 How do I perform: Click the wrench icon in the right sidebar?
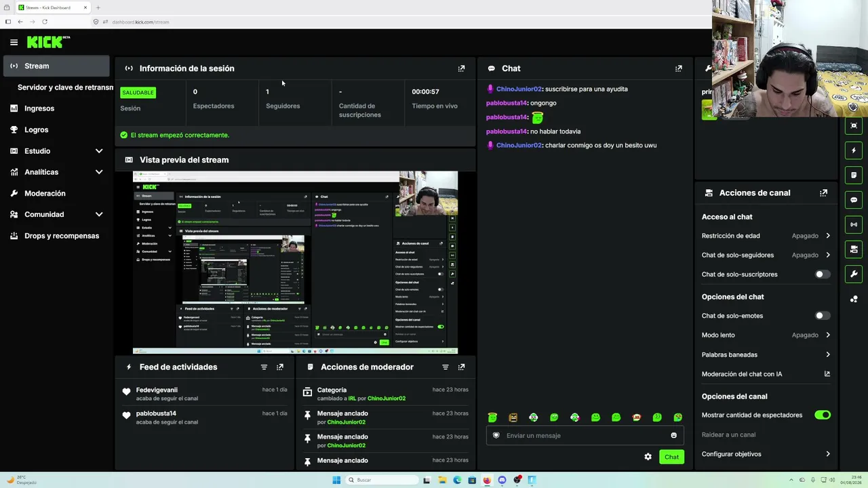(854, 274)
